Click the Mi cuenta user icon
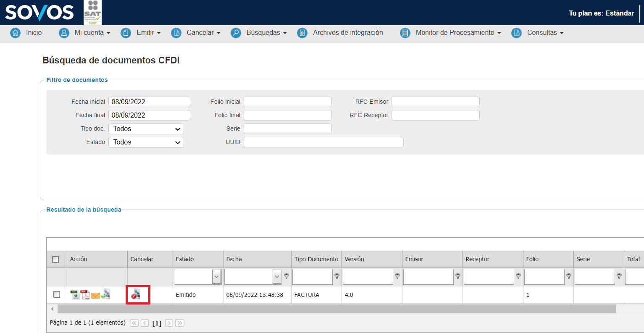The image size is (644, 333). [x=64, y=33]
